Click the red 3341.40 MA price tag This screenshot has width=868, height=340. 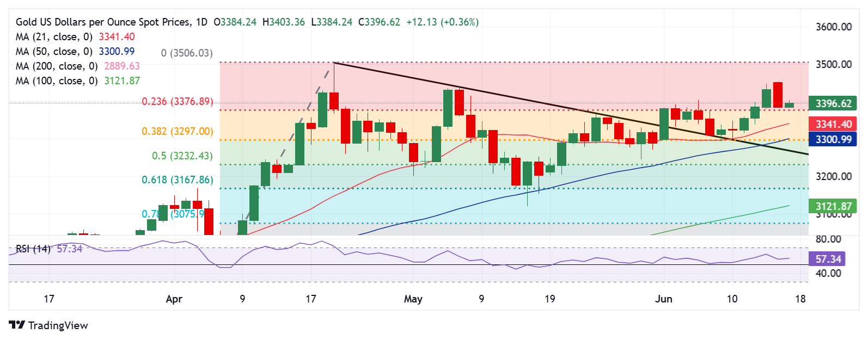833,124
